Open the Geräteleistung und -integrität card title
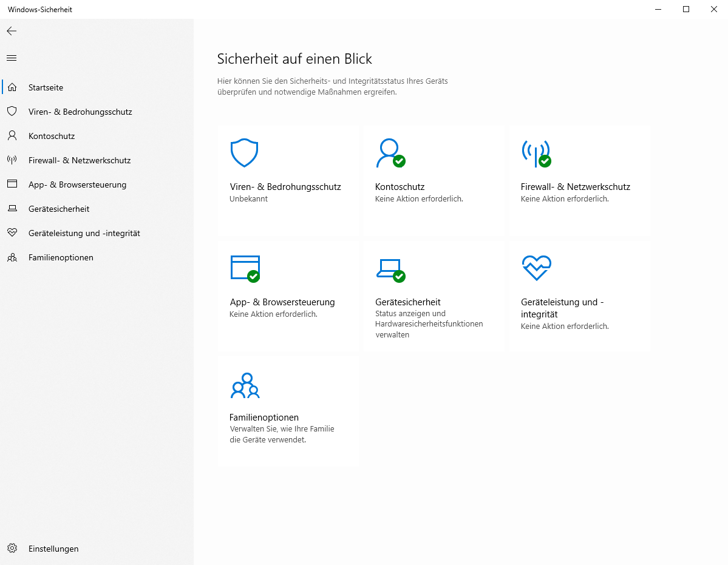 click(x=562, y=308)
